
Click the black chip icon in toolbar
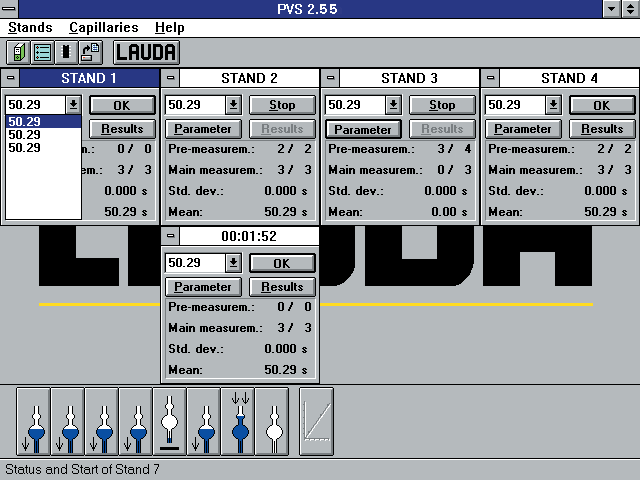coord(66,52)
